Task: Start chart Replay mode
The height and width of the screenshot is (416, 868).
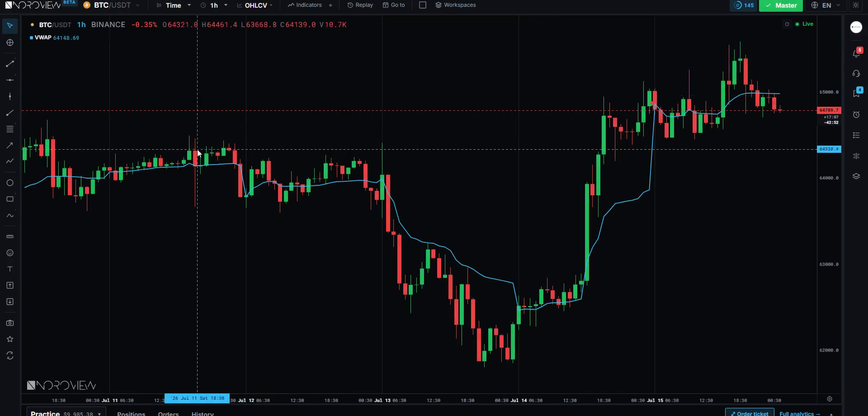Action: click(x=360, y=5)
